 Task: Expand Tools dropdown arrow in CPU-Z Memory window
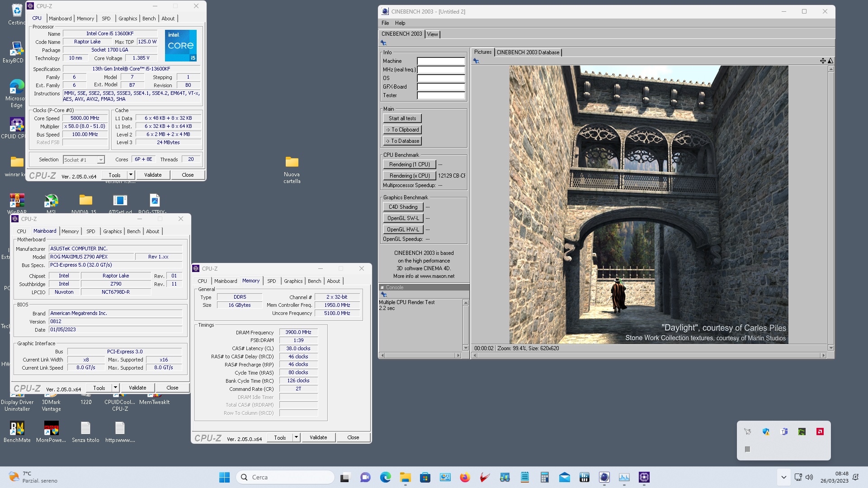pos(296,437)
